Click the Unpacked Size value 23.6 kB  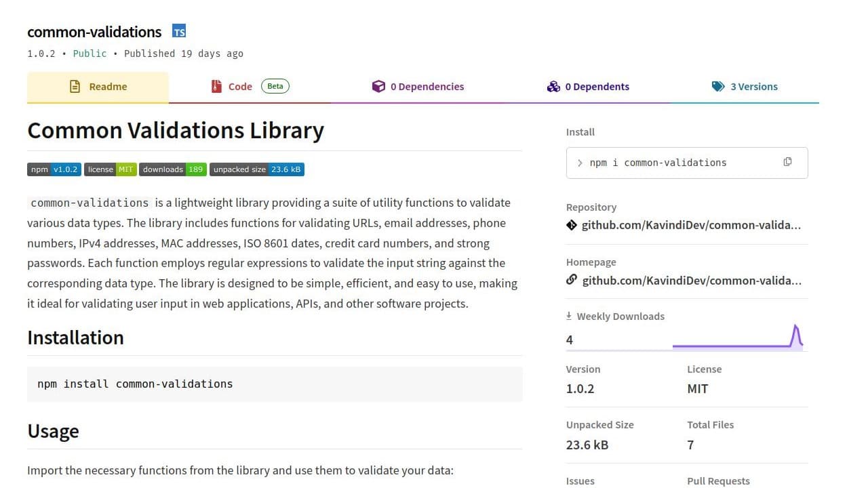click(587, 445)
